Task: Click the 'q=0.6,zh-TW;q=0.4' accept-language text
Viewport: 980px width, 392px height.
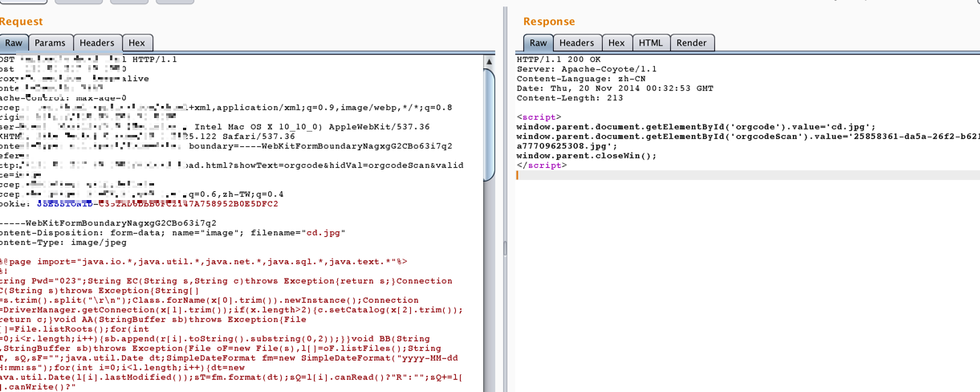Action: 236,194
